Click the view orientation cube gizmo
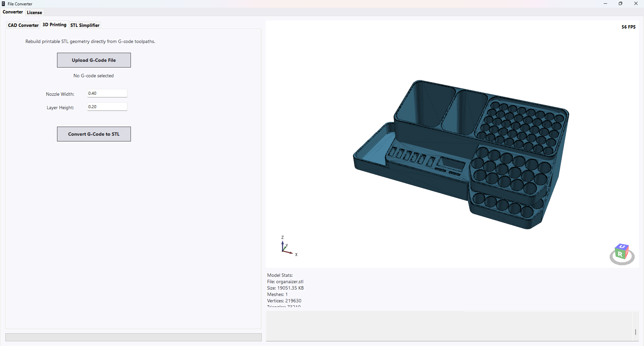The height and width of the screenshot is (346, 644). (622, 254)
